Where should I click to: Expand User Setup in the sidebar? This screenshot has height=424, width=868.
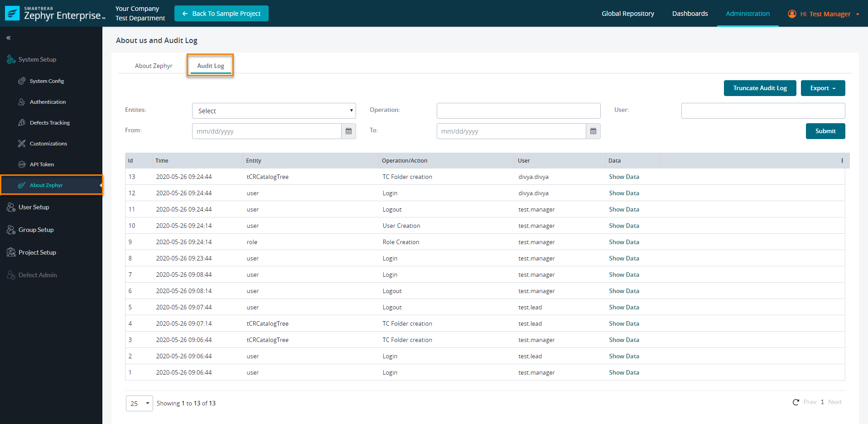(x=34, y=207)
